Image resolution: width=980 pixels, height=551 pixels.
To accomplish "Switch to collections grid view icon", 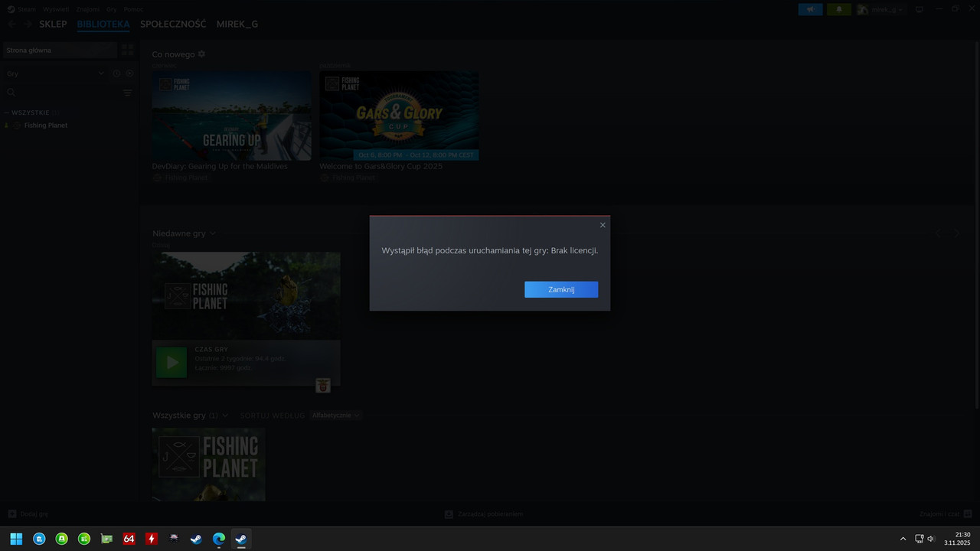I will click(x=128, y=50).
